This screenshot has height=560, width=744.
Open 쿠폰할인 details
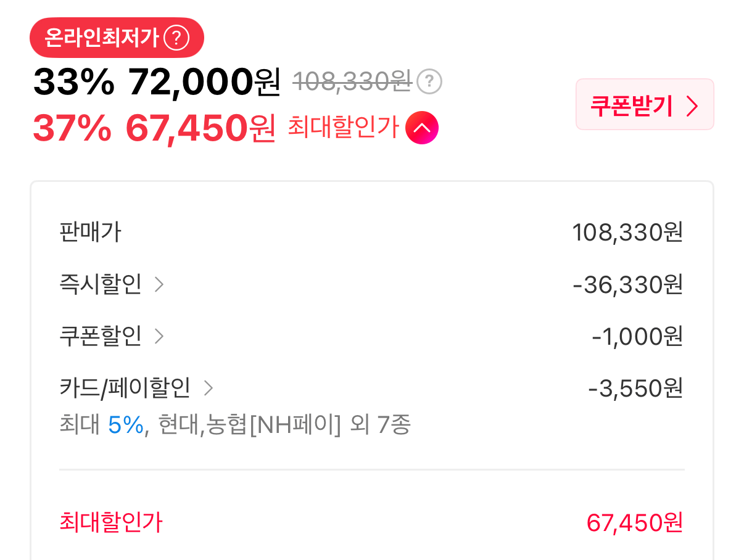coord(112,337)
